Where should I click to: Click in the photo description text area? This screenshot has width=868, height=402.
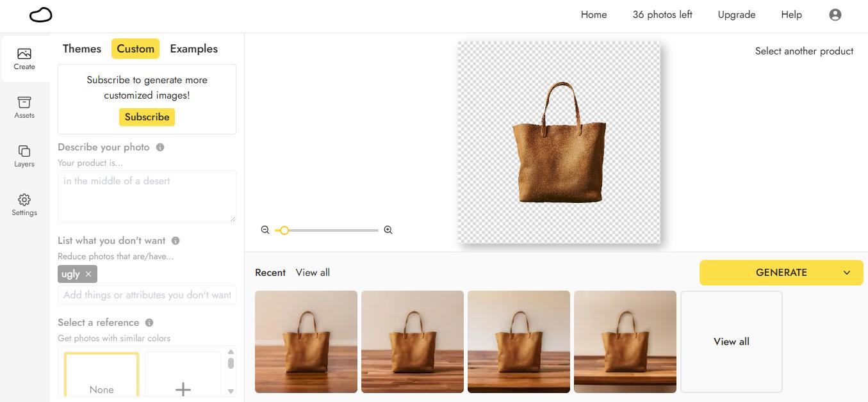pos(147,196)
